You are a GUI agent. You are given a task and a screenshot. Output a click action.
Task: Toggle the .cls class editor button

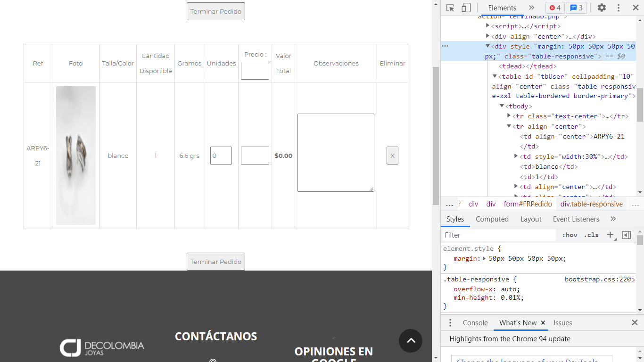(591, 235)
